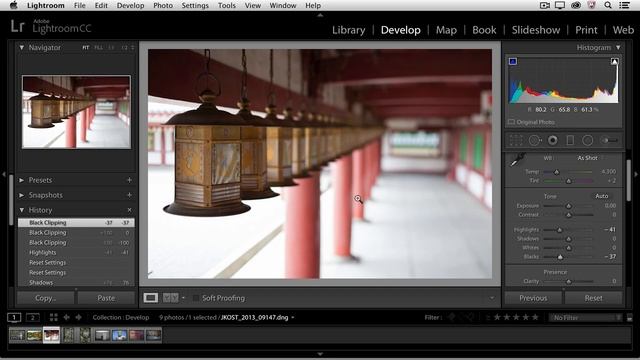Viewport: 640px width, 360px height.
Task: Expand the Snapshots panel
Action: (x=22, y=195)
